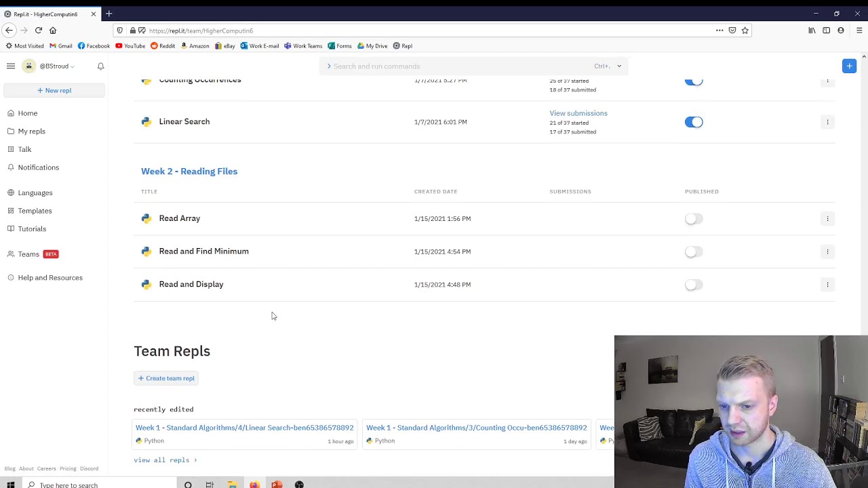Publish the Read and Find Minimum assignment
This screenshot has width=868, height=488.
click(694, 251)
